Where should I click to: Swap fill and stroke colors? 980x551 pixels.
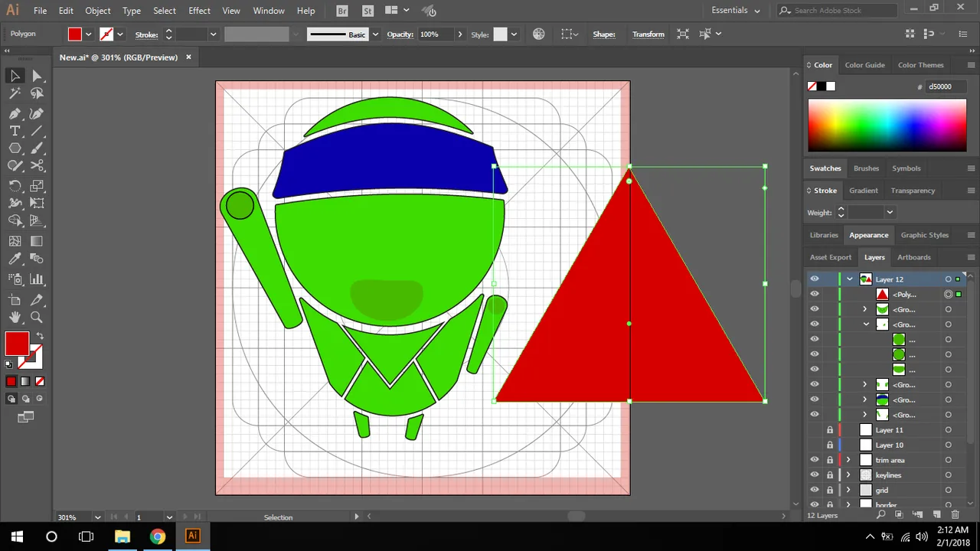(x=40, y=336)
